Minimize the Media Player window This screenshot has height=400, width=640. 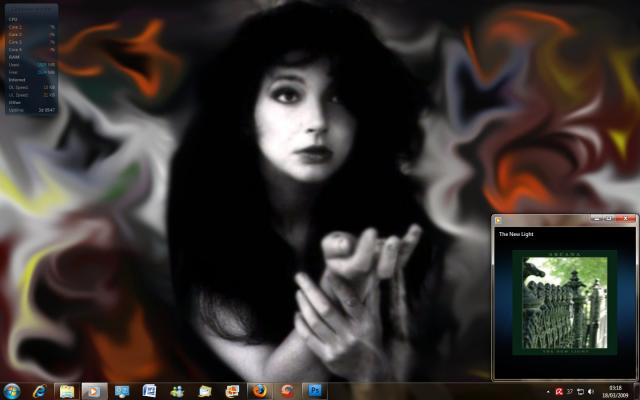[596, 219]
